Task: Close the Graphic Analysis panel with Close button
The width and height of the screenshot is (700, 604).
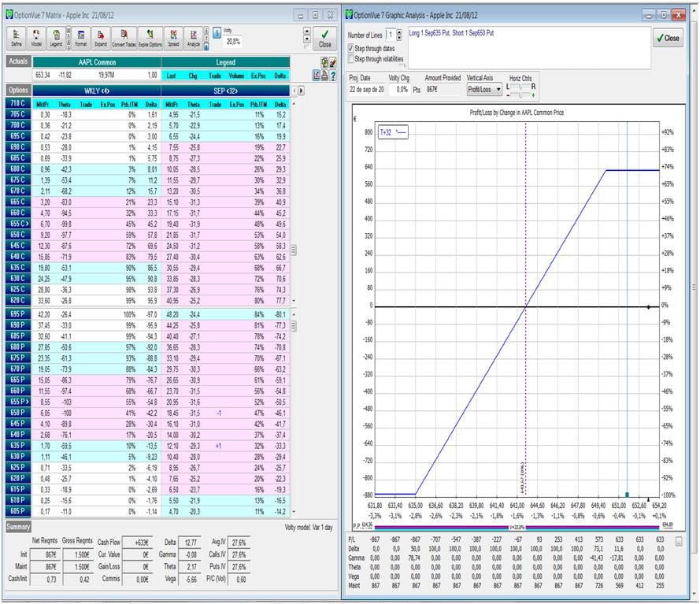Action: [x=667, y=38]
